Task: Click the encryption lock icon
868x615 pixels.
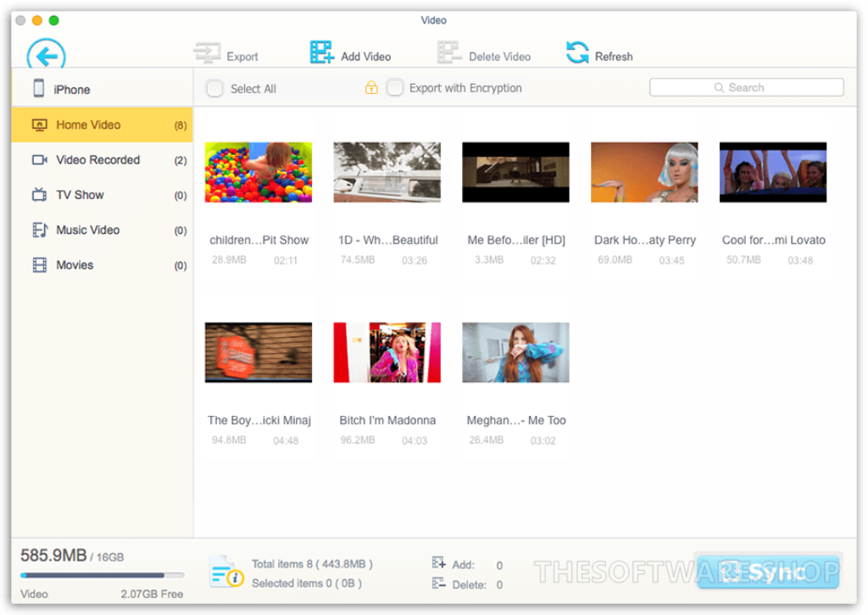Action: (x=371, y=87)
